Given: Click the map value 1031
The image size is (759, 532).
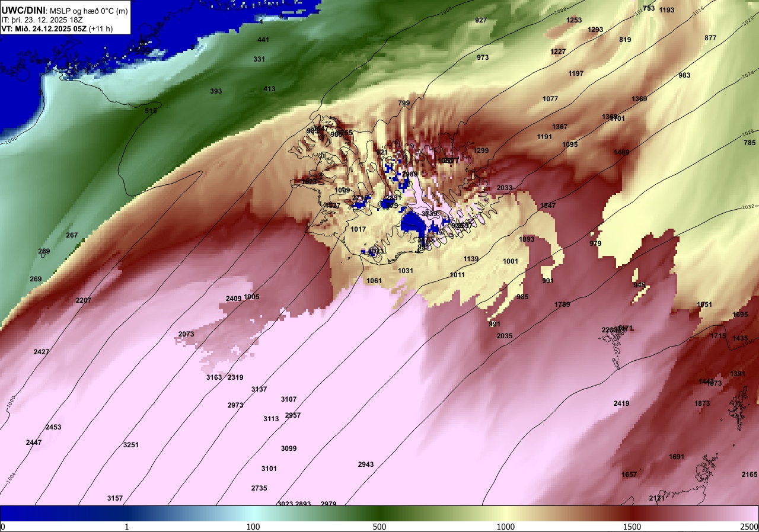Looking at the screenshot, I should 406,271.
